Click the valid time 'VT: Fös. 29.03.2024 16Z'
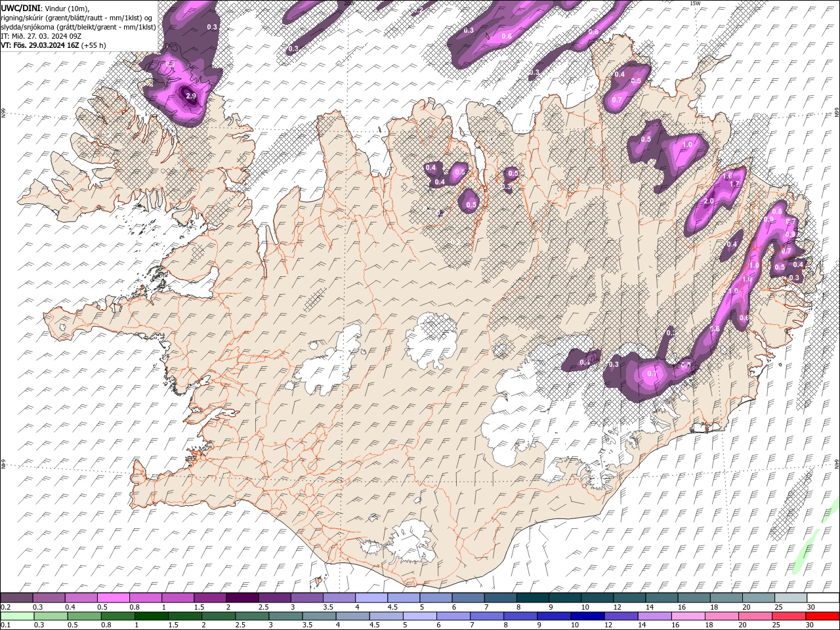 point(40,45)
